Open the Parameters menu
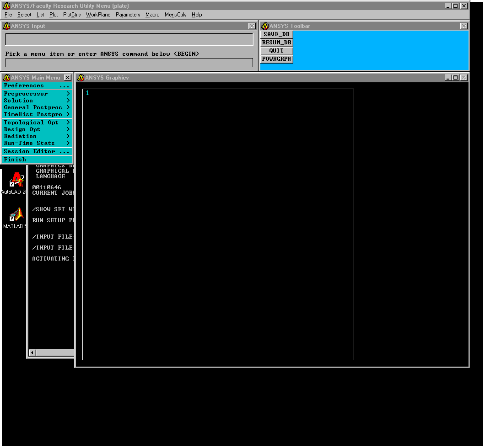The height and width of the screenshot is (448, 485). click(128, 15)
